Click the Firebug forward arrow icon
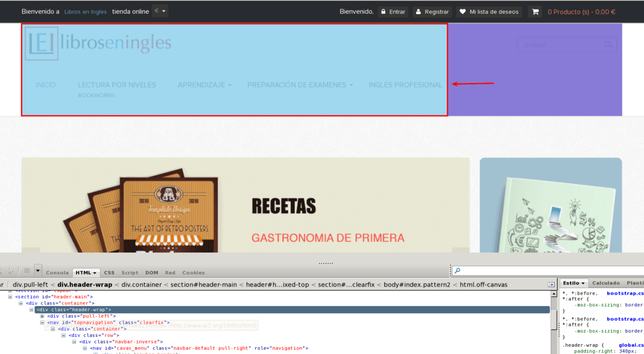The image size is (644, 354). (x=11, y=271)
